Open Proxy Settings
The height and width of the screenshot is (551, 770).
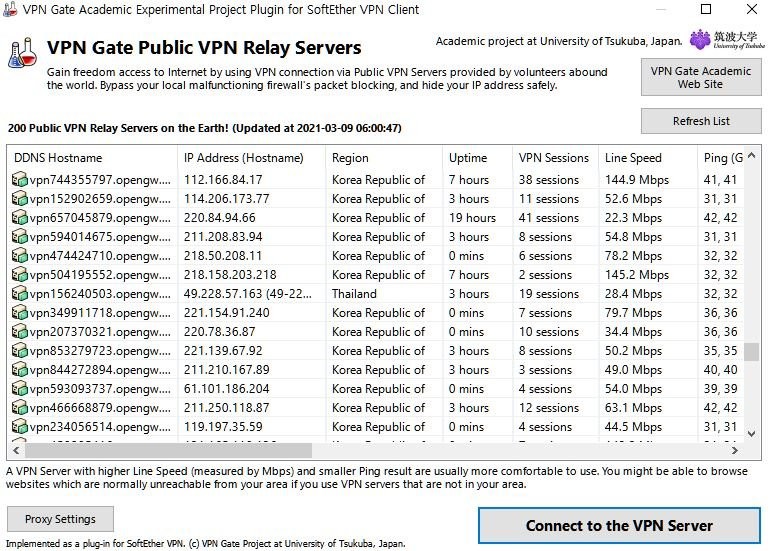pos(60,519)
